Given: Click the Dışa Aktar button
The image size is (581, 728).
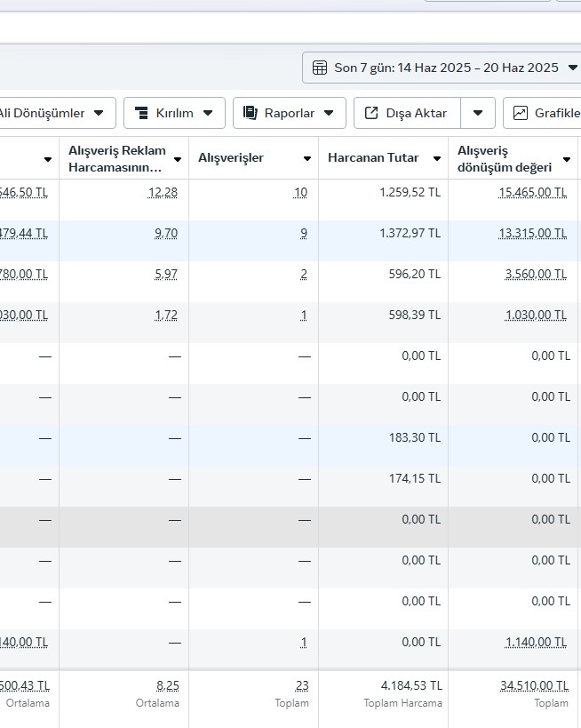Looking at the screenshot, I should click(x=408, y=113).
